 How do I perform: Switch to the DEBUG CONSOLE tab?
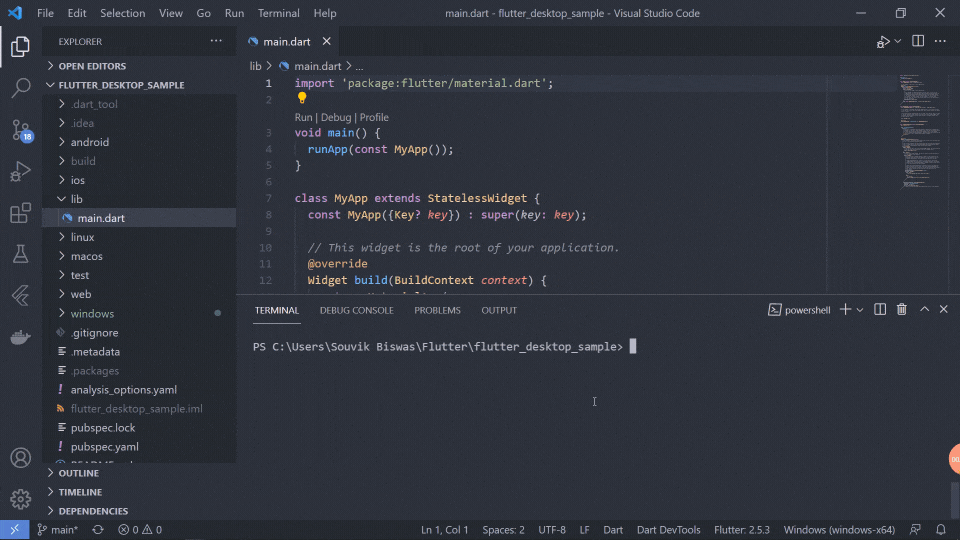356,310
